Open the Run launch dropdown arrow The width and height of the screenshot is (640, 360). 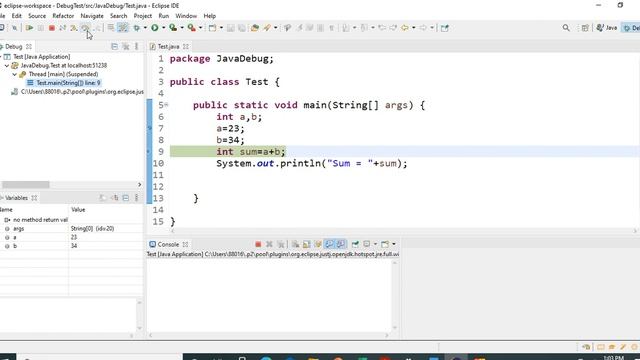163,28
